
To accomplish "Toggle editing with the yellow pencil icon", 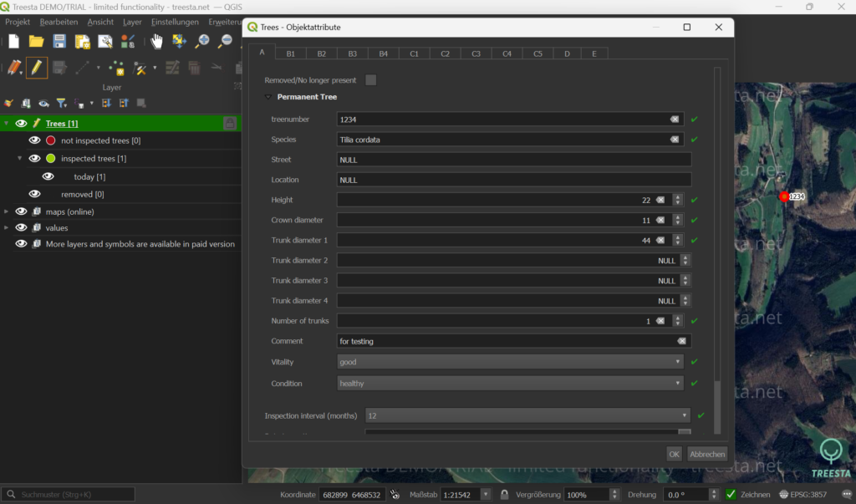I will coord(37,68).
